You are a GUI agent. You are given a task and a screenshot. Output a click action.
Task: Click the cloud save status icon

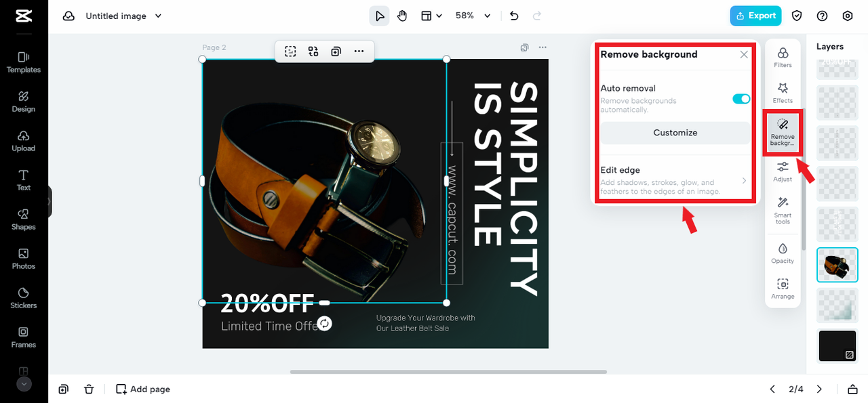[x=68, y=16]
